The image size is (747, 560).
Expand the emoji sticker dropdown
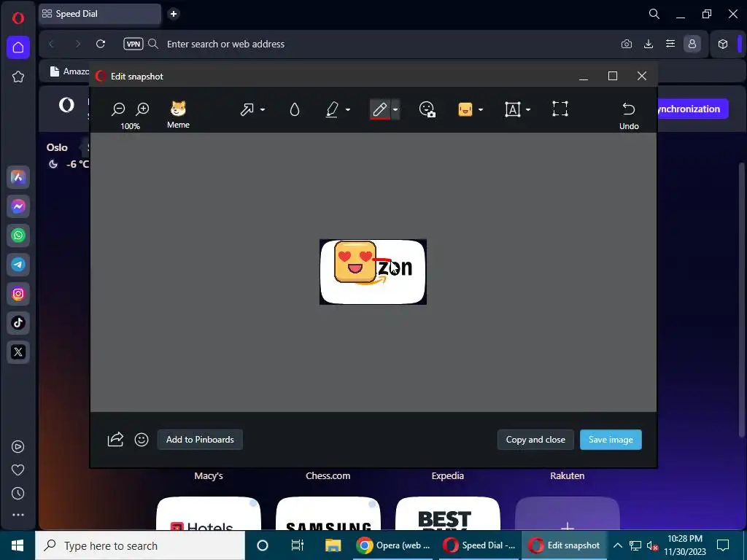[x=481, y=109]
